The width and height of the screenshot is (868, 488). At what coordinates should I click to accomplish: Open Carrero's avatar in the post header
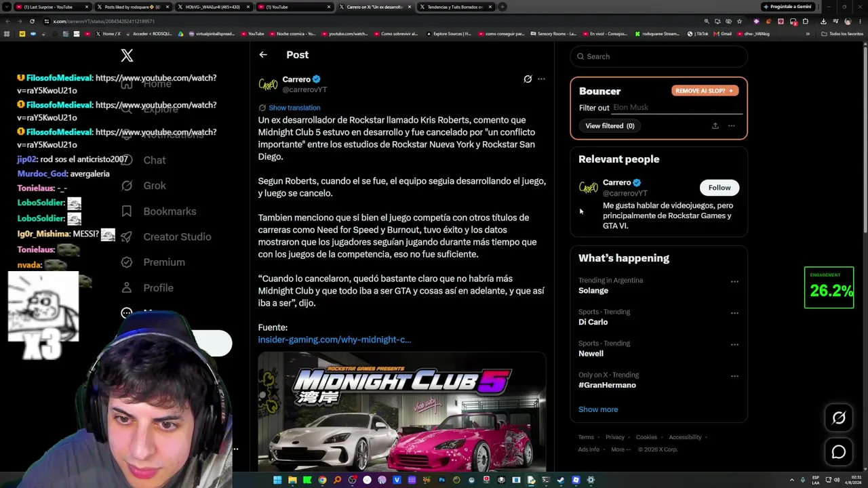268,84
